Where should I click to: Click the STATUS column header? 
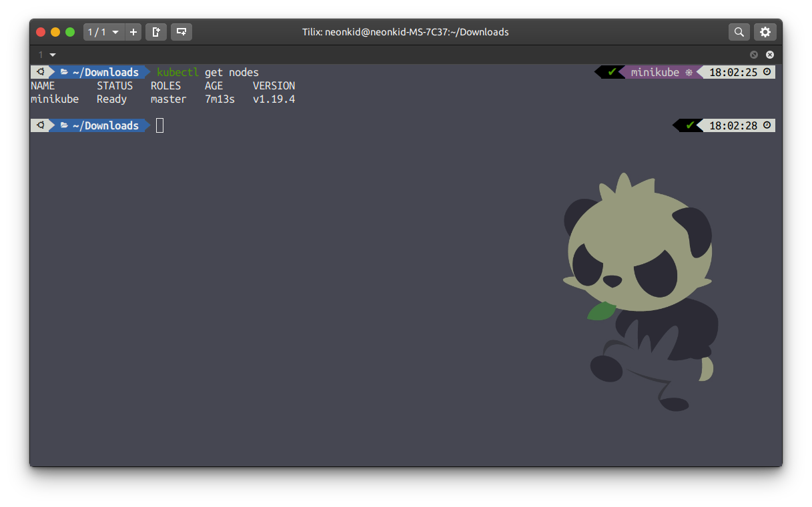click(x=115, y=85)
